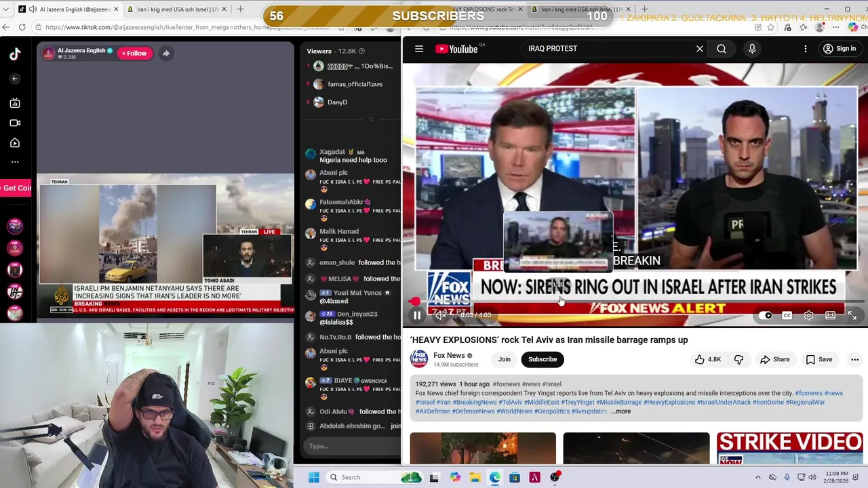Open Al Jazeera English profile avatar
Viewport: 868px width, 488px height.
coord(48,53)
